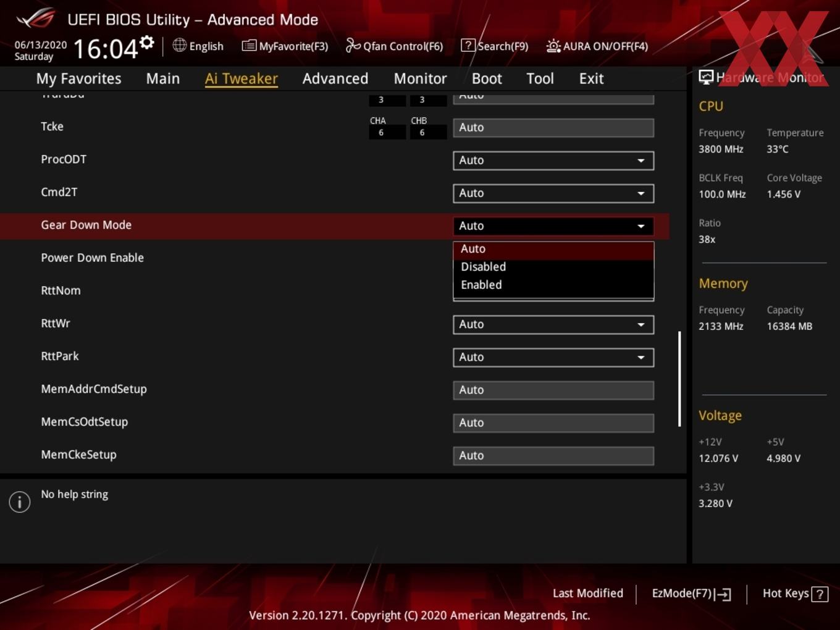Open Qfan Control(F6)
Viewport: 840px width, 630px height.
click(x=394, y=46)
